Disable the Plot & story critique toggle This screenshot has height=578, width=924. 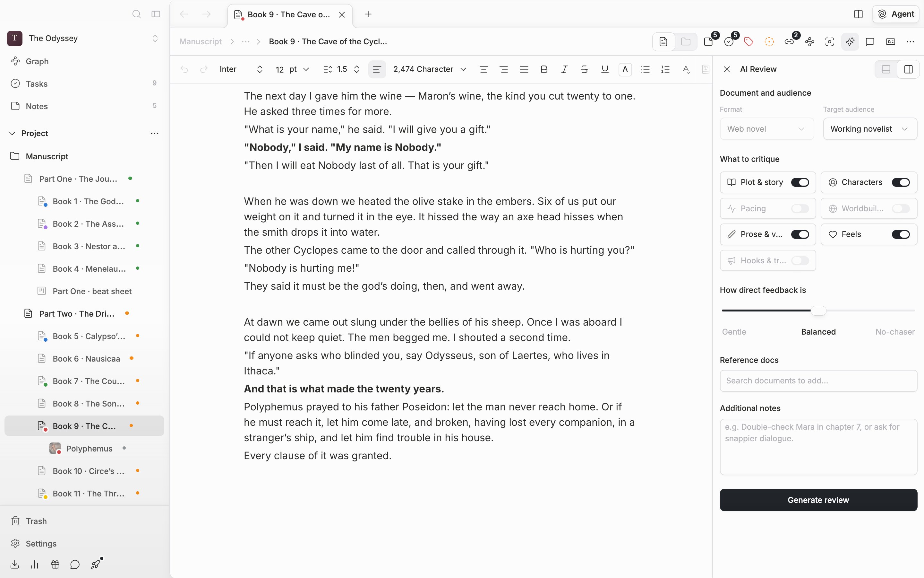pyautogui.click(x=800, y=182)
